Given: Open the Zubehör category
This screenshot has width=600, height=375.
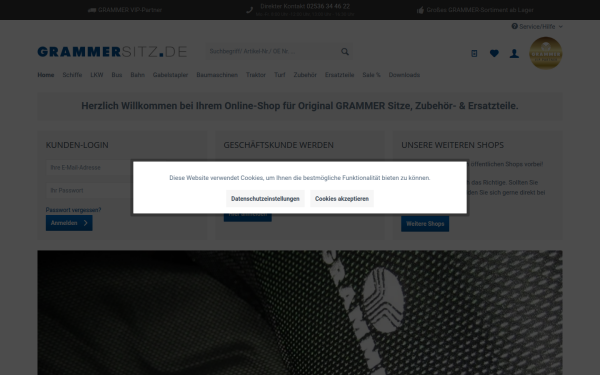Looking at the screenshot, I should point(305,75).
